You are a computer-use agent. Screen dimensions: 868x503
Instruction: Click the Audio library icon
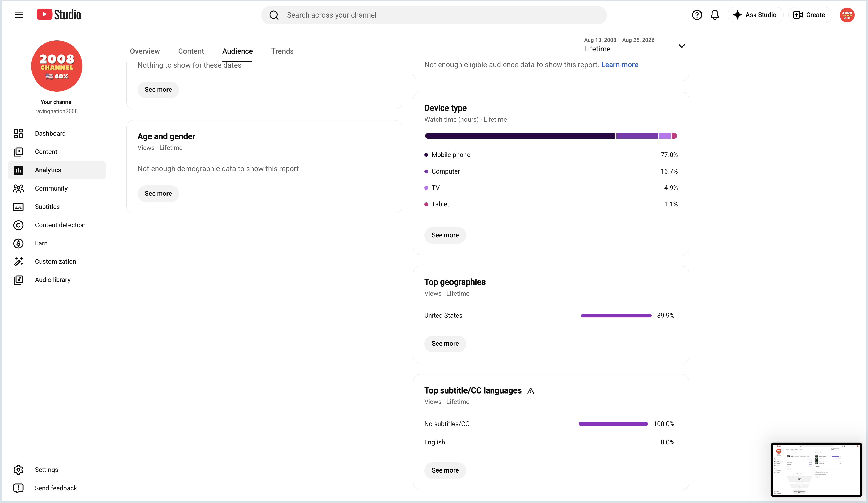(18, 280)
